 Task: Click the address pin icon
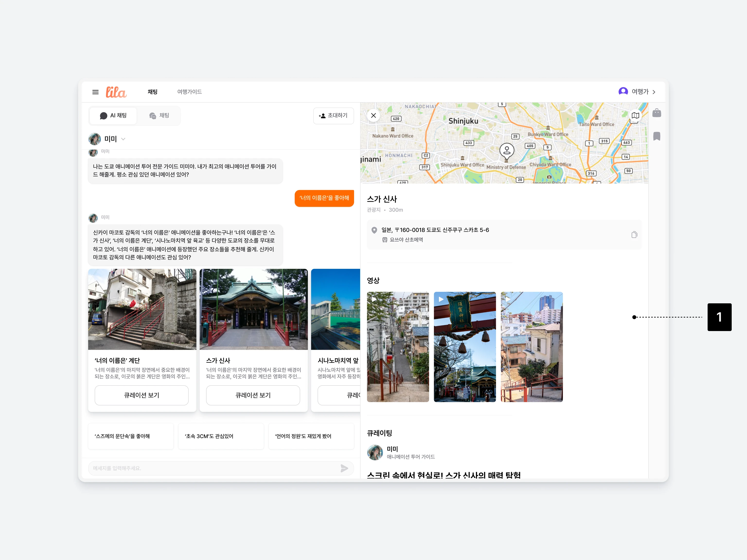[x=374, y=230]
